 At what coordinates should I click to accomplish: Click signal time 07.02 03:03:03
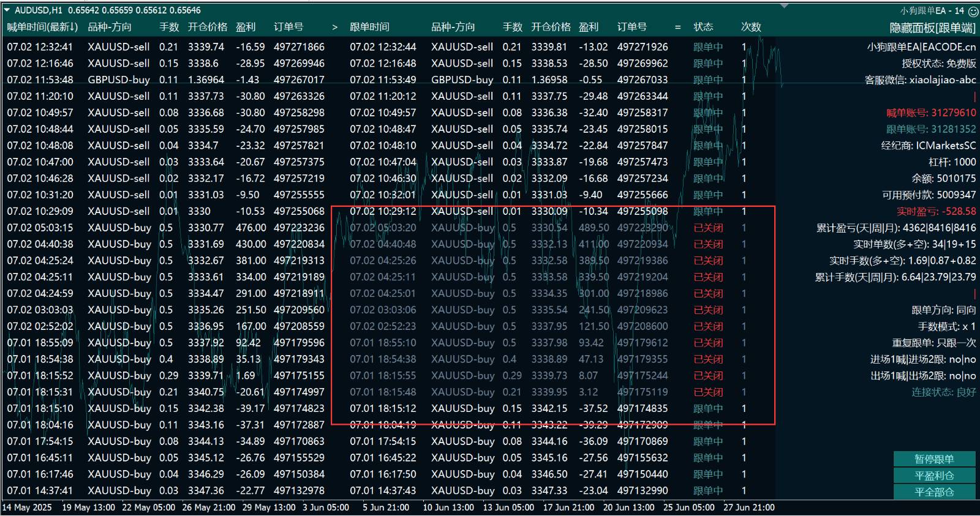coord(40,310)
